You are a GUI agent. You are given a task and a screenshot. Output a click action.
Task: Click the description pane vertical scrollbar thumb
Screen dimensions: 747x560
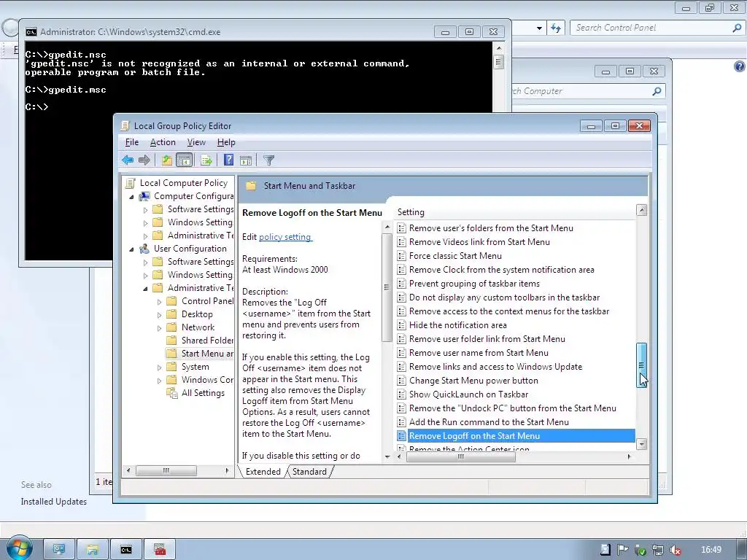[387, 287]
